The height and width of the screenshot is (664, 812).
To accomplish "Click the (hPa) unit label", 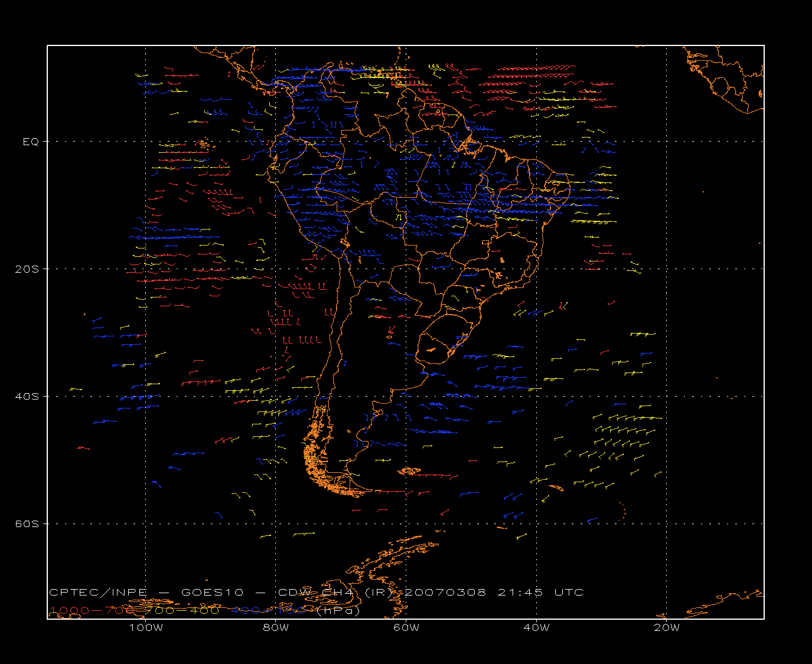I will [x=338, y=610].
